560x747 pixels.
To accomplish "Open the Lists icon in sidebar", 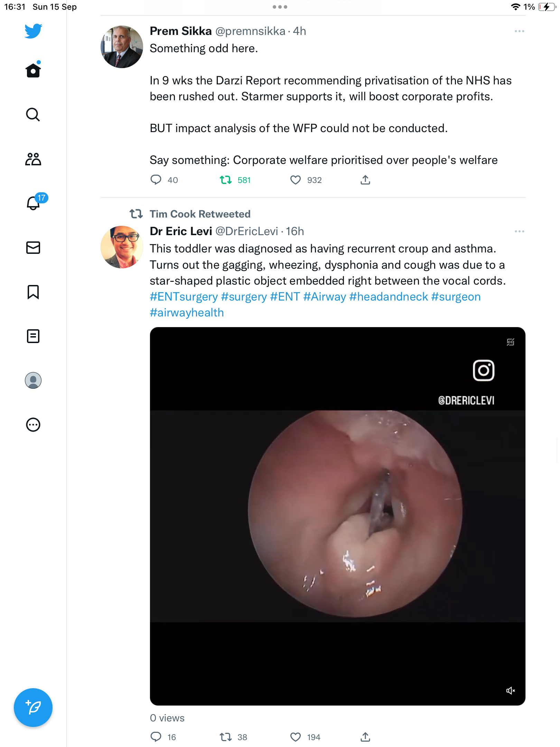I will [33, 336].
